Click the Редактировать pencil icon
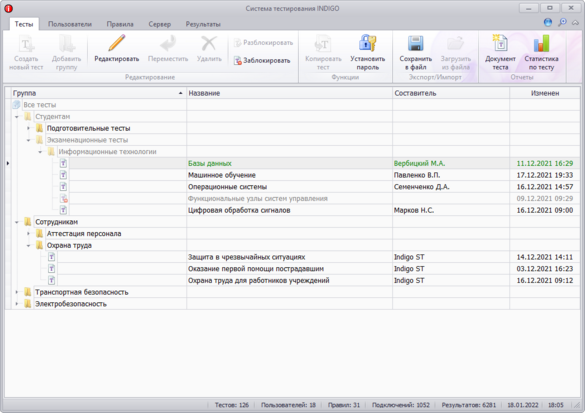 tap(116, 44)
